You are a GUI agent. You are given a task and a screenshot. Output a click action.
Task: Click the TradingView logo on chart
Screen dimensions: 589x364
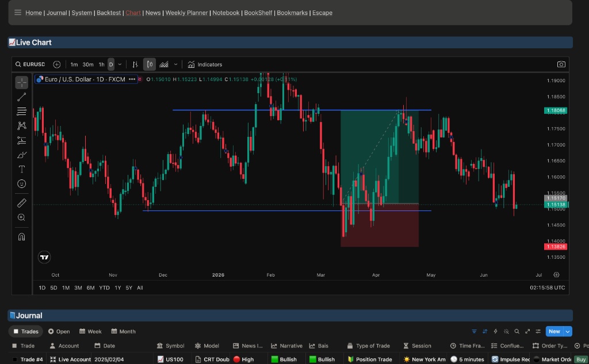44,257
